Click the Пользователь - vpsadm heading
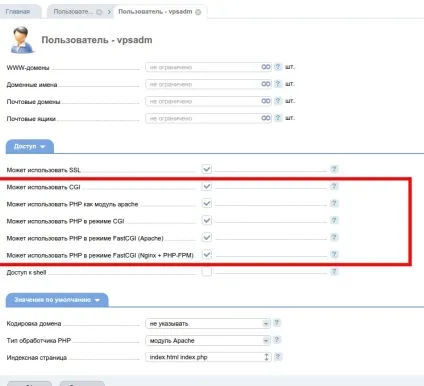The width and height of the screenshot is (424, 386). pyautogui.click(x=97, y=40)
